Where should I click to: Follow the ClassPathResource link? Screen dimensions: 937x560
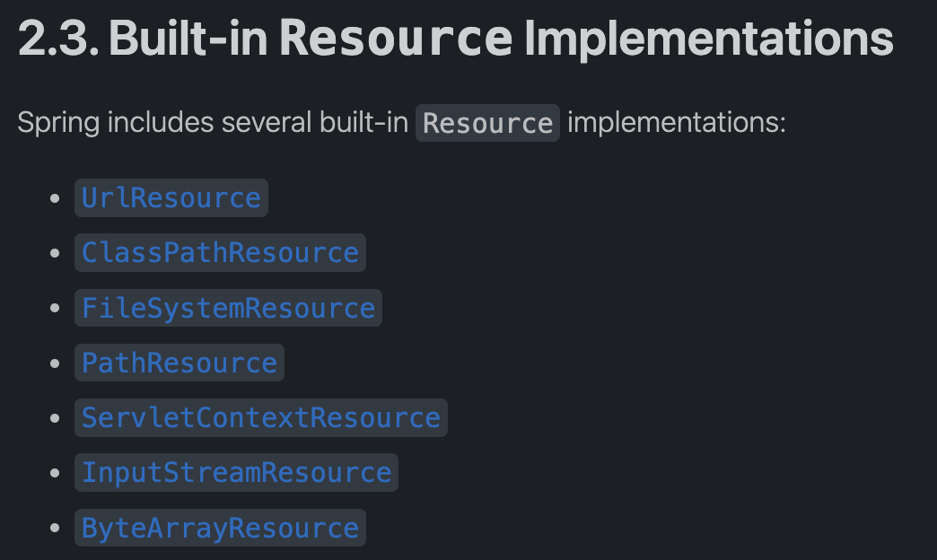tap(220, 253)
